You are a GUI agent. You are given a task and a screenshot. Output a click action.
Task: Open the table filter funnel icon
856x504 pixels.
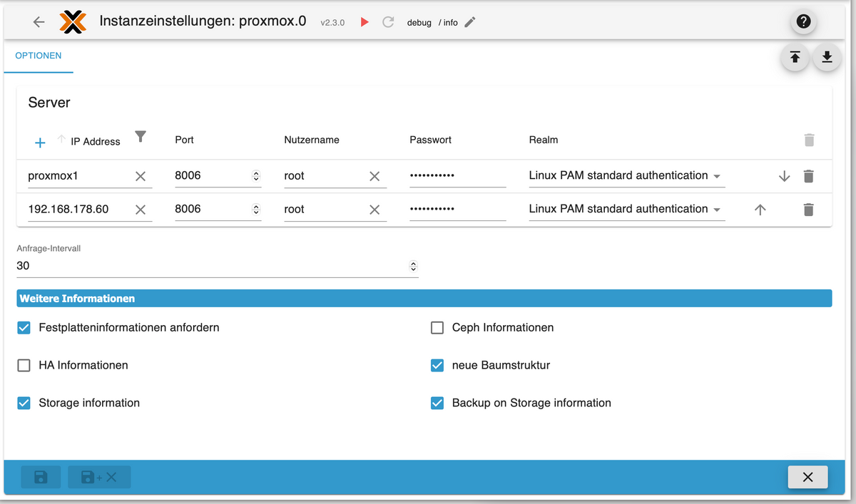coord(141,136)
